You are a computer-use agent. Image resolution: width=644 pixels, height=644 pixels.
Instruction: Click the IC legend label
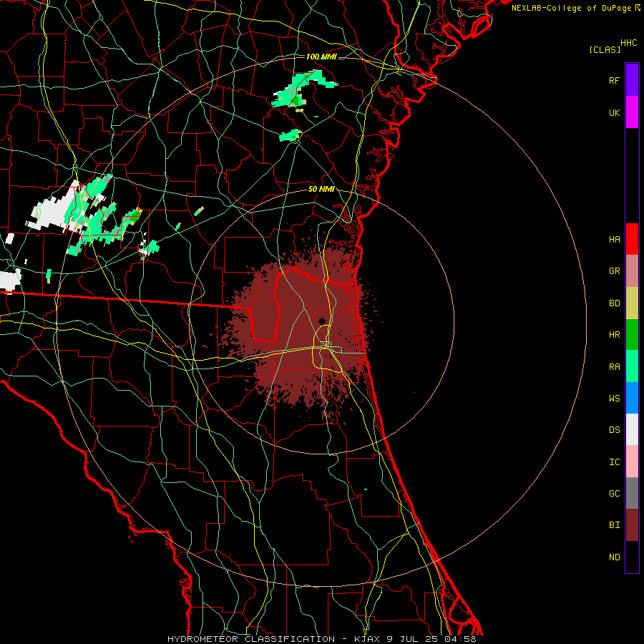coord(614,462)
